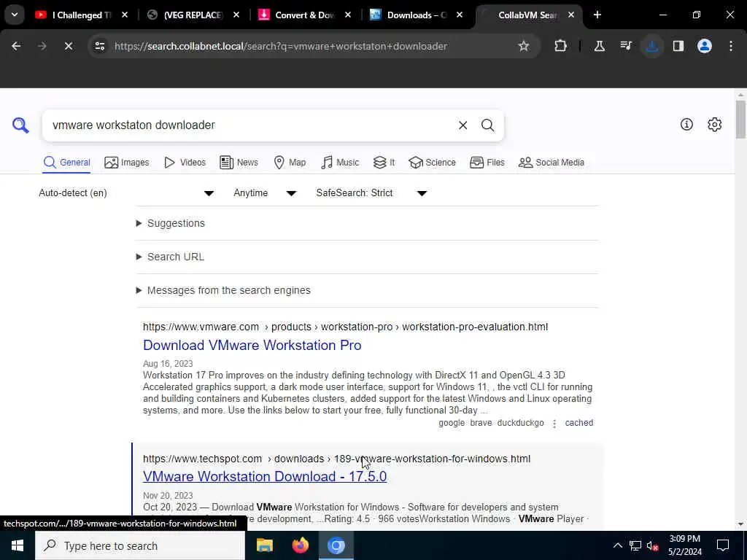Expand the Suggestions section
Screen dimensions: 747x560
171,223
